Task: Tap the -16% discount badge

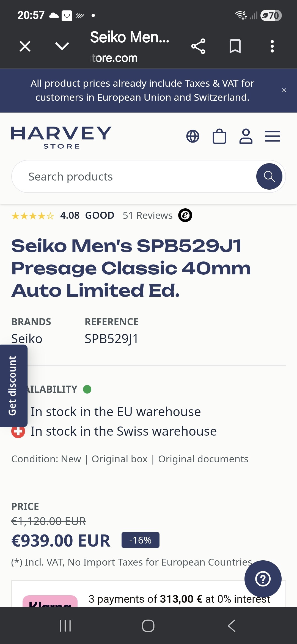Action: tap(140, 540)
